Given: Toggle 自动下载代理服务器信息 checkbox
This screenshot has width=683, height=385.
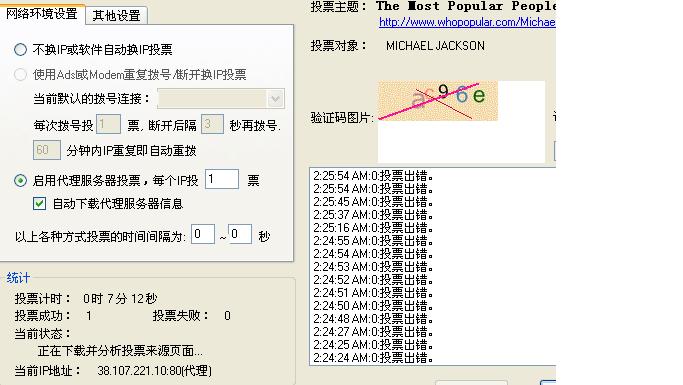Looking at the screenshot, I should (x=40, y=203).
